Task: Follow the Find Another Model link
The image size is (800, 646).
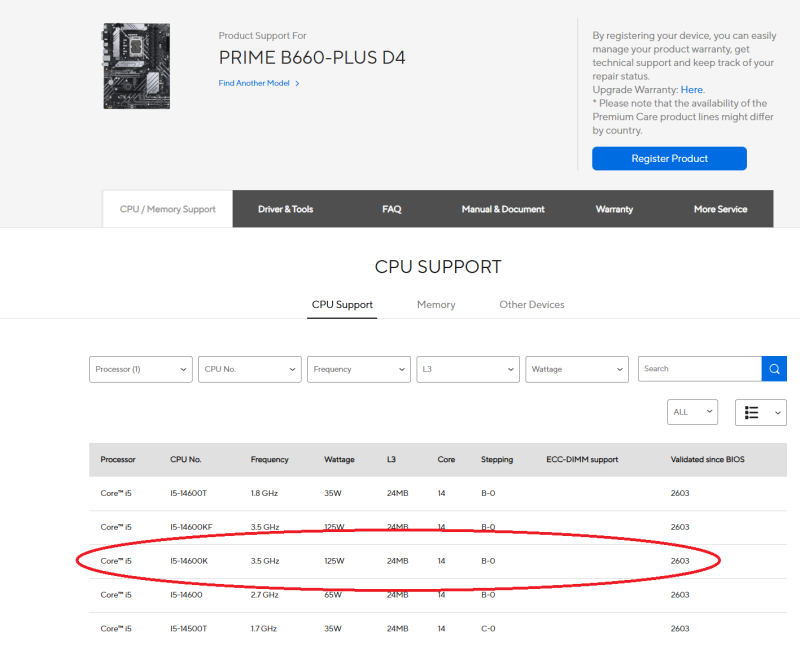Action: (x=259, y=83)
